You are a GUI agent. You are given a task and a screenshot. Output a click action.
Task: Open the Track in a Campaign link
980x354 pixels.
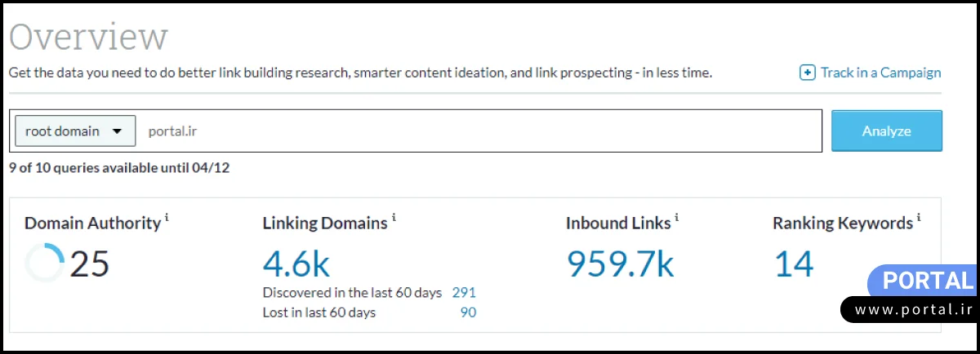click(880, 73)
